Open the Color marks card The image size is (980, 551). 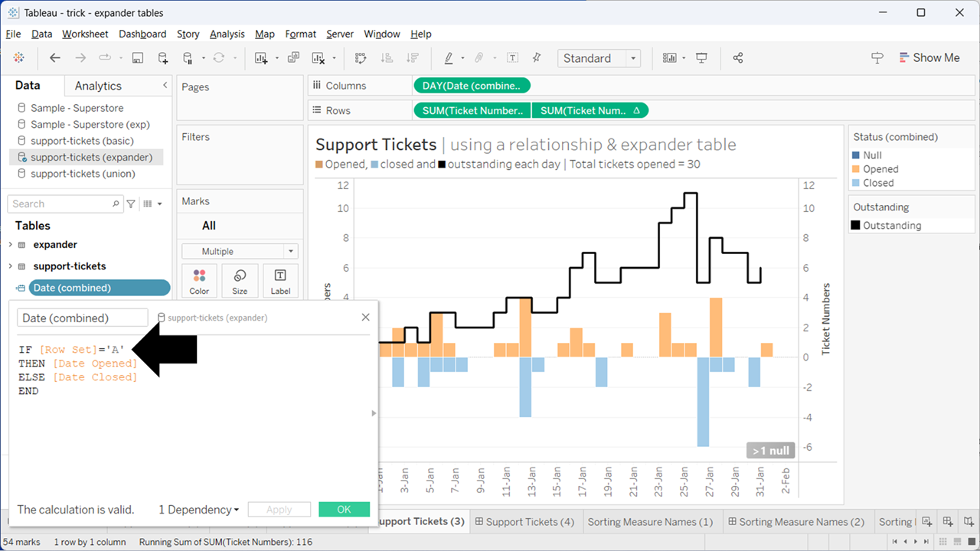pos(199,281)
